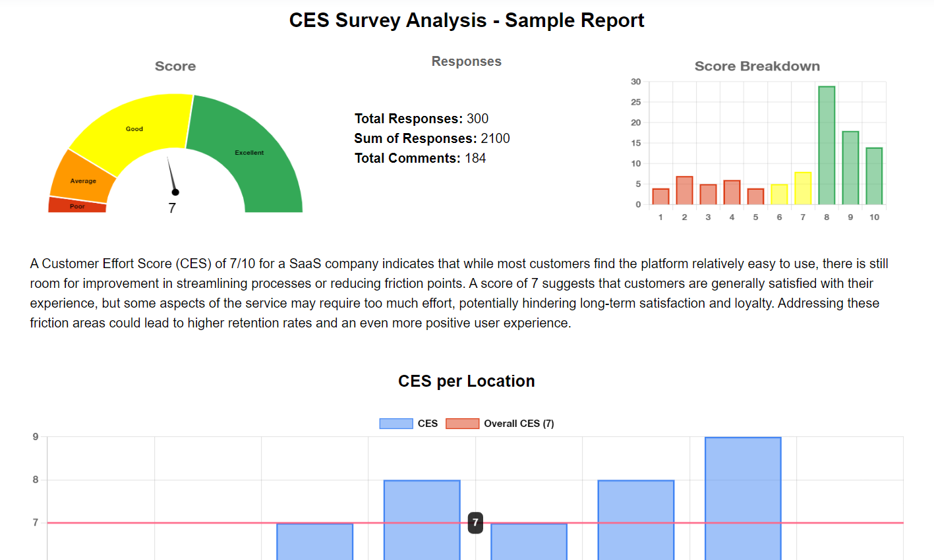This screenshot has height=560, width=934.
Task: Select the yellow Good gauge segment
Action: 134,128
